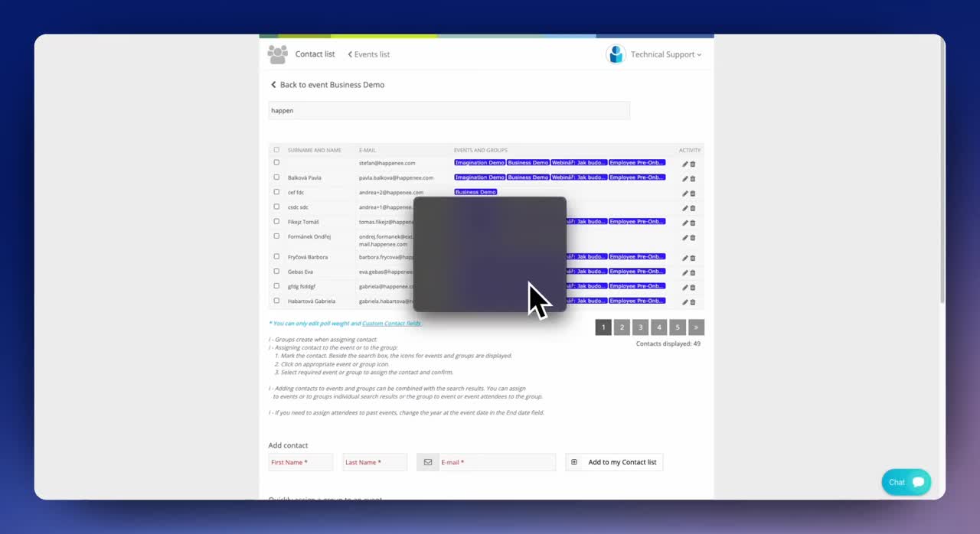Image resolution: width=980 pixels, height=534 pixels.
Task: Open the Events list link
Action: pyautogui.click(x=369, y=54)
